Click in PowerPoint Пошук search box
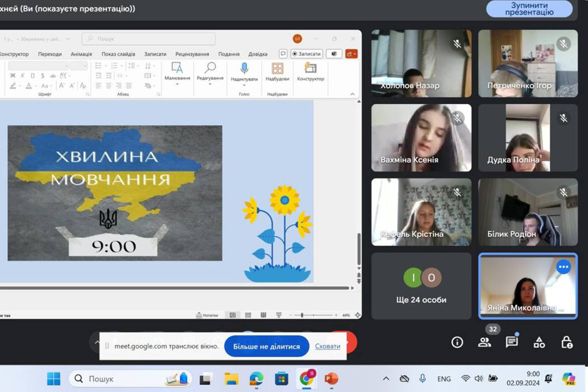This screenshot has width=588, height=392. click(148, 39)
